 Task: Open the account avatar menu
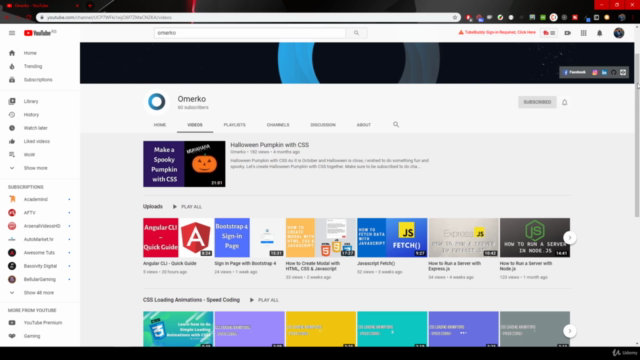619,33
